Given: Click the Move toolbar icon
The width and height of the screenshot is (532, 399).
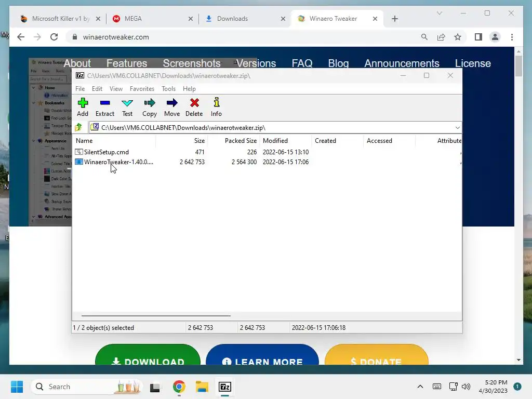Looking at the screenshot, I should pyautogui.click(x=172, y=107).
